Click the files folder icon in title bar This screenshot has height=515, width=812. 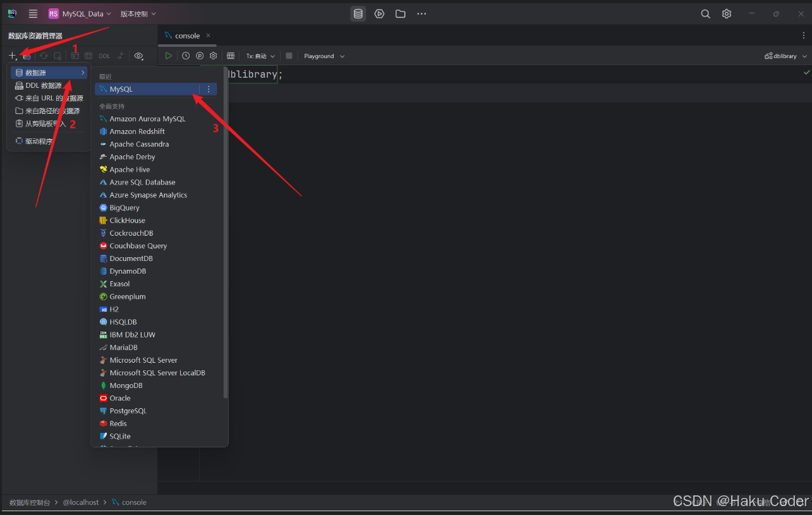tap(401, 14)
